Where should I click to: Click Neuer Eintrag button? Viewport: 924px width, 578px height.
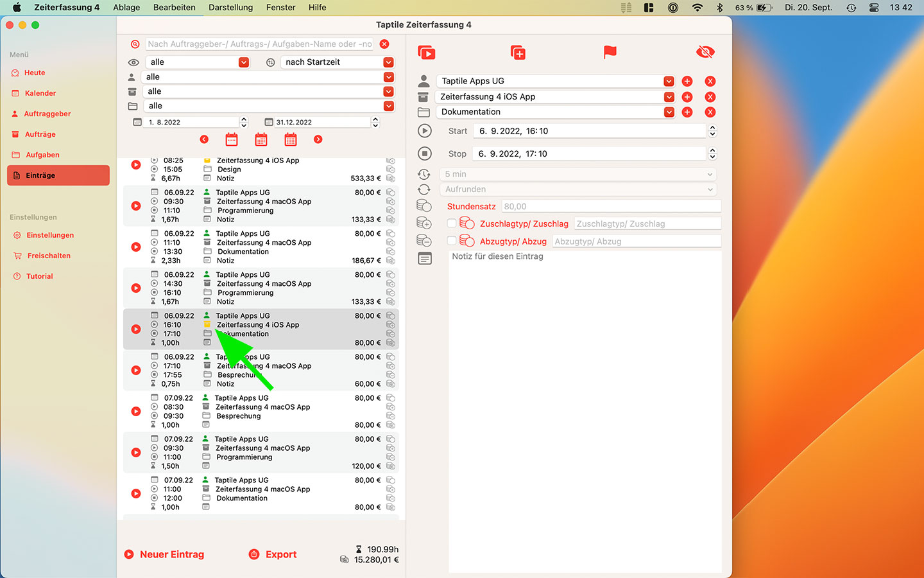pyautogui.click(x=164, y=554)
